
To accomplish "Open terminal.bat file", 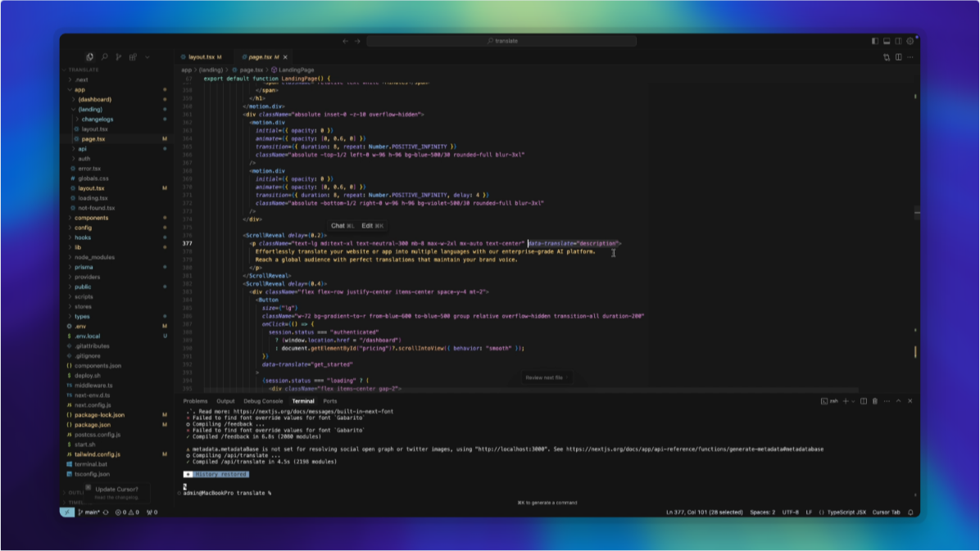I will tap(91, 464).
